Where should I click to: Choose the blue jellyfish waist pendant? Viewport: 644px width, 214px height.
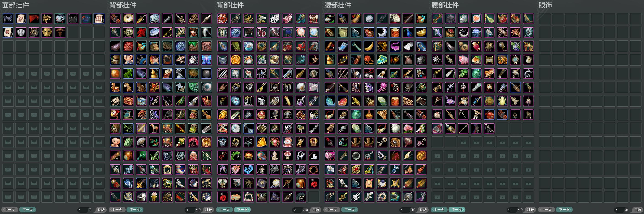tap(476, 32)
